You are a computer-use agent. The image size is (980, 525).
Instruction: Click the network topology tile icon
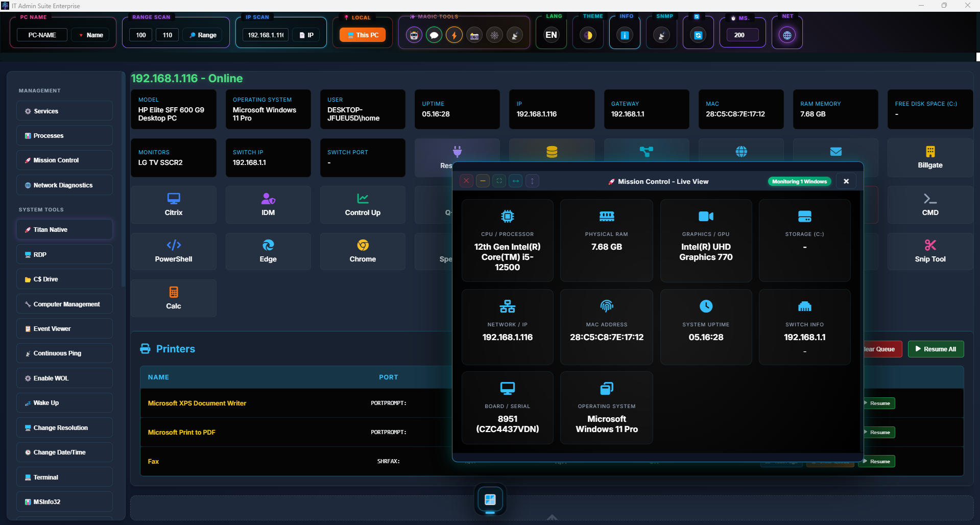click(x=647, y=151)
